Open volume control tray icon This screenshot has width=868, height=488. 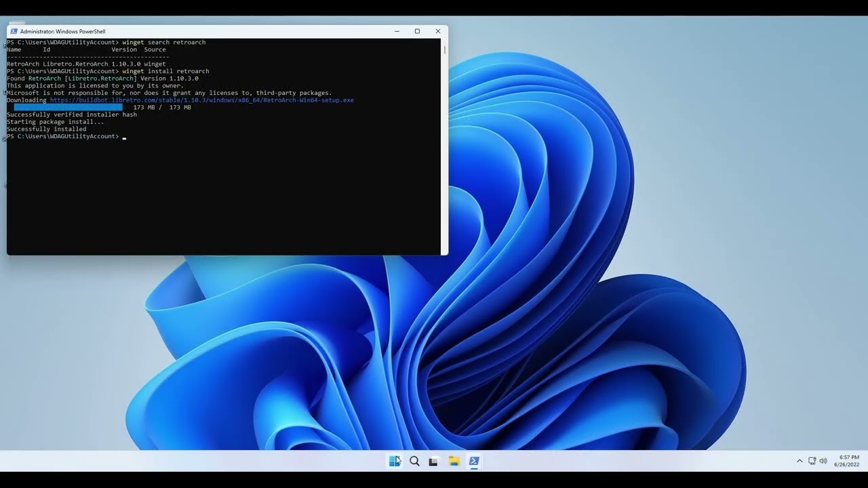823,461
